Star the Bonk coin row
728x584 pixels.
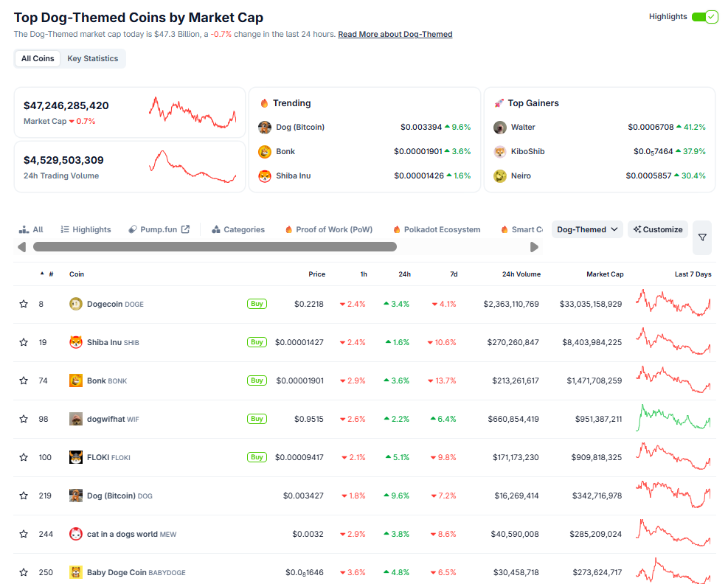click(x=24, y=380)
